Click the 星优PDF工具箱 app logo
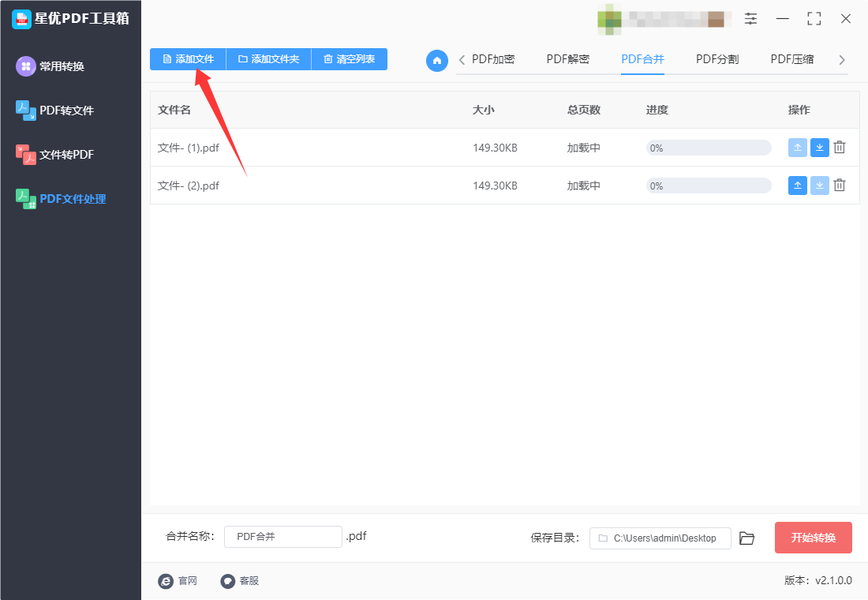Viewport: 868px width, 600px height. [x=21, y=19]
